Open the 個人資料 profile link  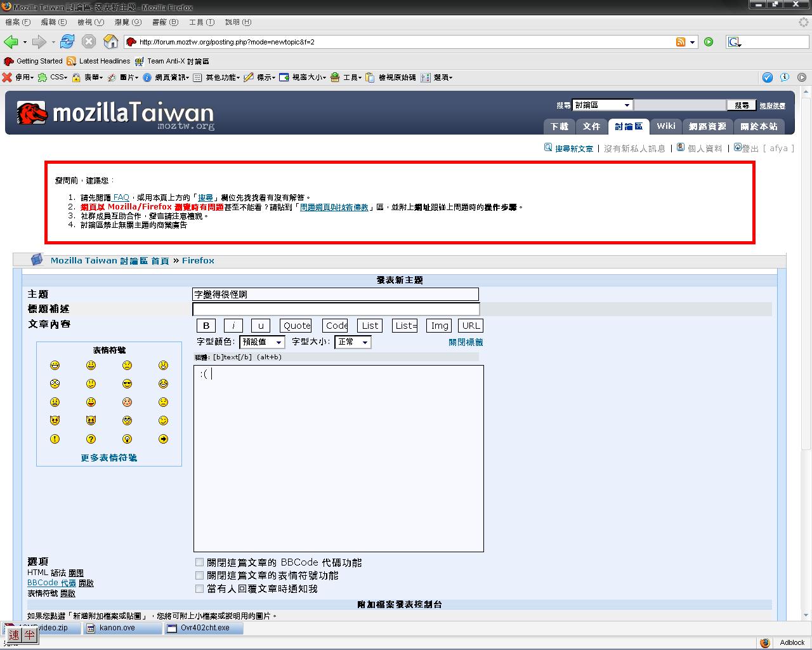coord(700,149)
